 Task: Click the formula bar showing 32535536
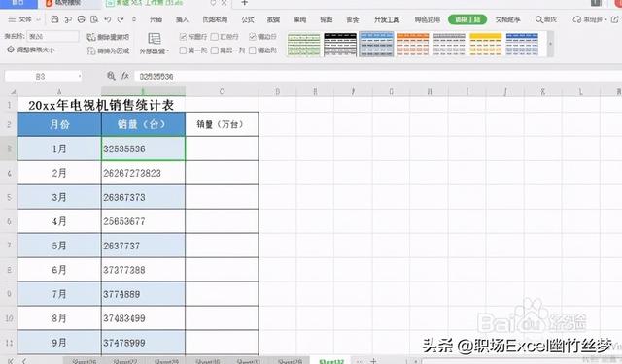377,76
